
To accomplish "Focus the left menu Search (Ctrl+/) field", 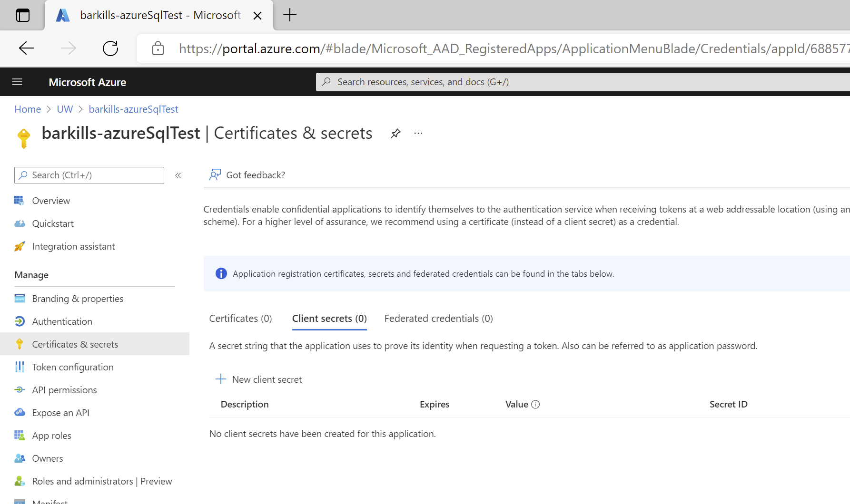I will [x=89, y=175].
